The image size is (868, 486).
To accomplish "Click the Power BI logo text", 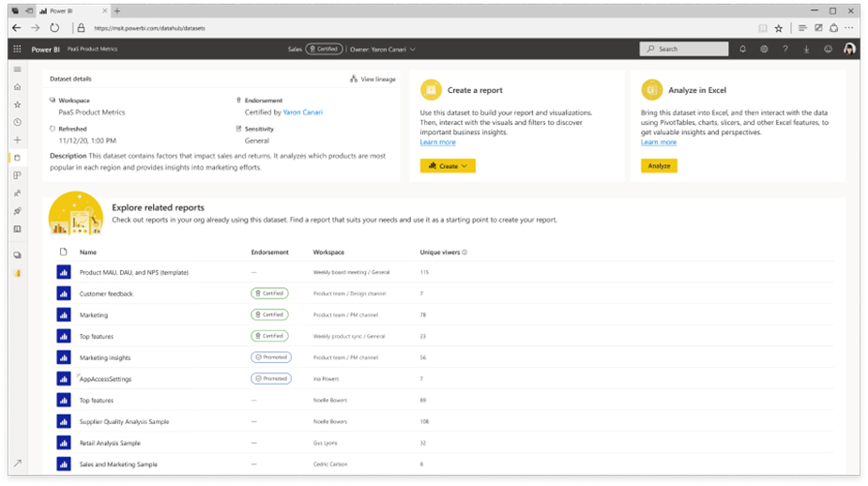I will click(x=45, y=50).
